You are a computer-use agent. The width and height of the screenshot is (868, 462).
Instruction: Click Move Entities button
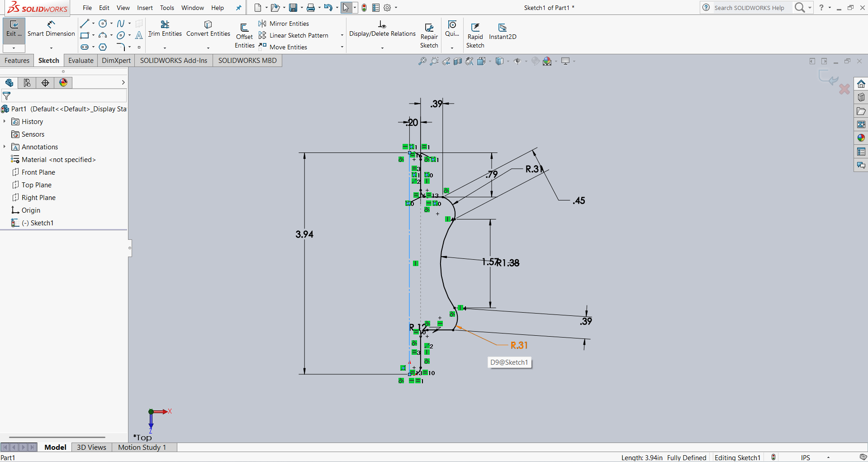[283, 47]
